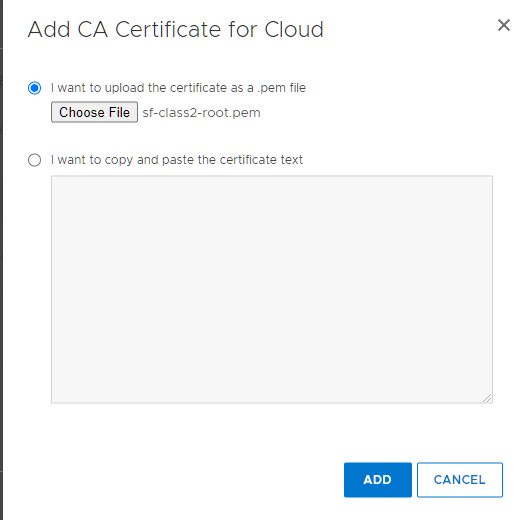This screenshot has height=520, width=527.
Task: Click the "copy and paste the certificate text" label
Action: pyautogui.click(x=177, y=160)
